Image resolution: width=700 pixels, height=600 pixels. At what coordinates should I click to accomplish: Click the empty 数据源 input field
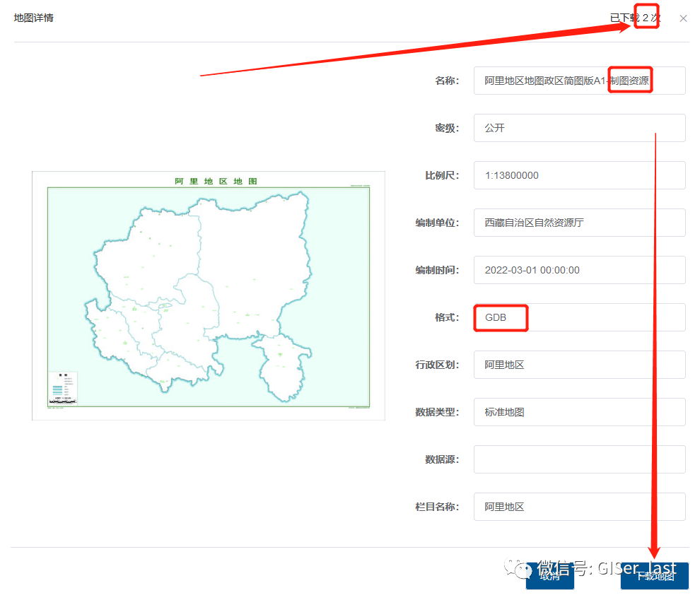pos(580,459)
